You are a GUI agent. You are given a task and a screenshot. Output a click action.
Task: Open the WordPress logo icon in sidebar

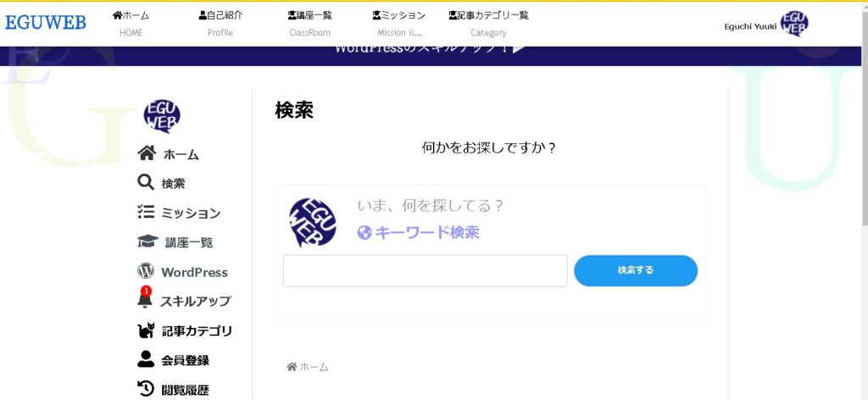pos(146,272)
